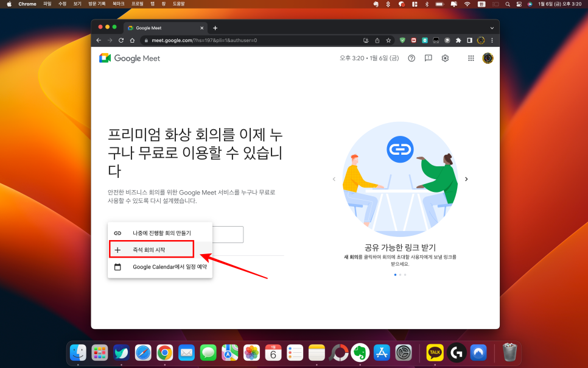
Task: Reload the page
Action: tap(121, 40)
